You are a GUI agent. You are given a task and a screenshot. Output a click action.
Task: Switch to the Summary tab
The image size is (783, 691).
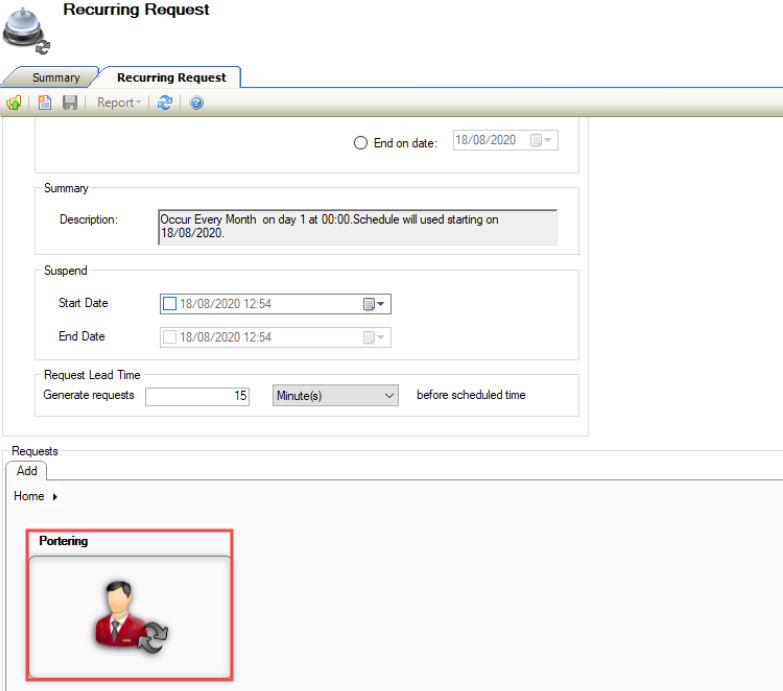point(55,78)
